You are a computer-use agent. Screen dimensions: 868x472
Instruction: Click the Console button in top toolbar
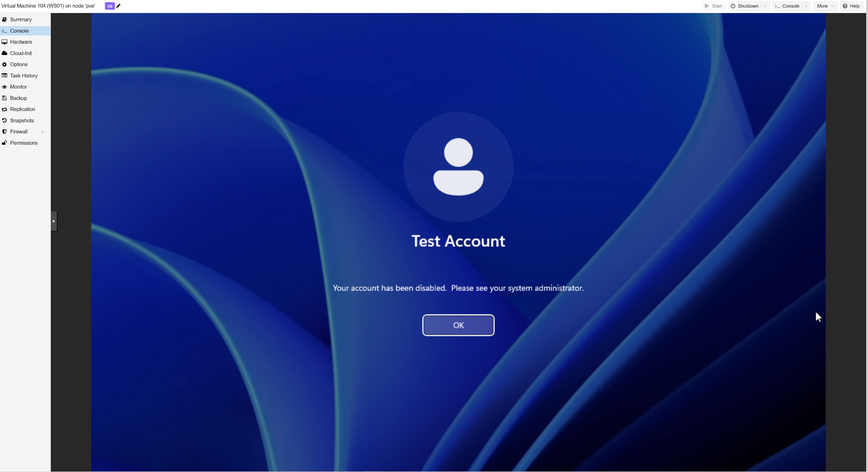point(787,6)
